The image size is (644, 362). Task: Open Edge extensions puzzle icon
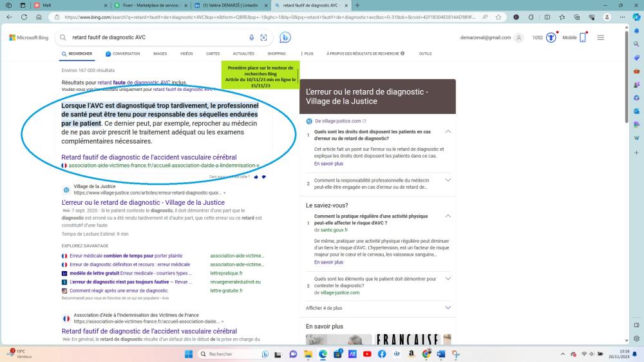[x=531, y=17]
